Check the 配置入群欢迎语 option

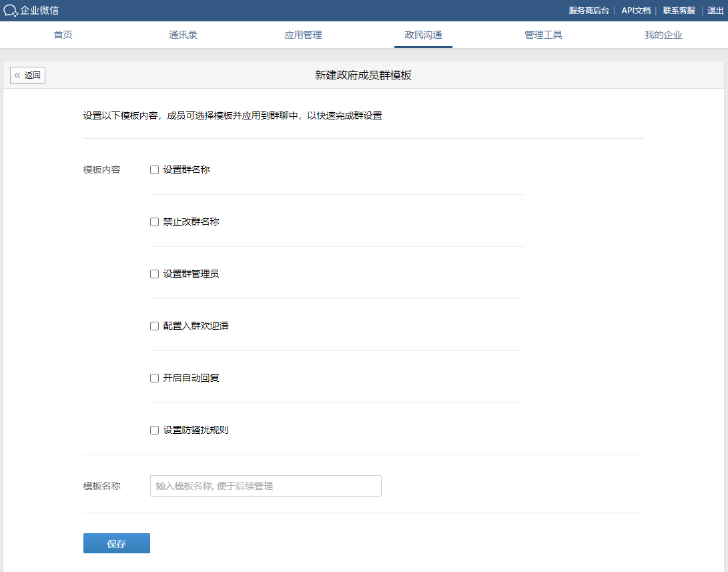154,326
